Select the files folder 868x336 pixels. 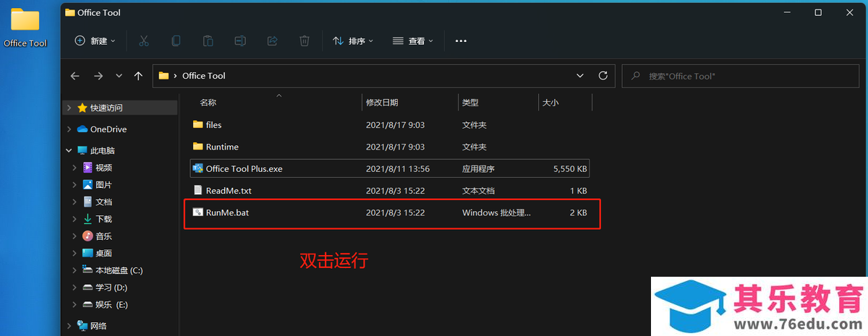point(390,125)
